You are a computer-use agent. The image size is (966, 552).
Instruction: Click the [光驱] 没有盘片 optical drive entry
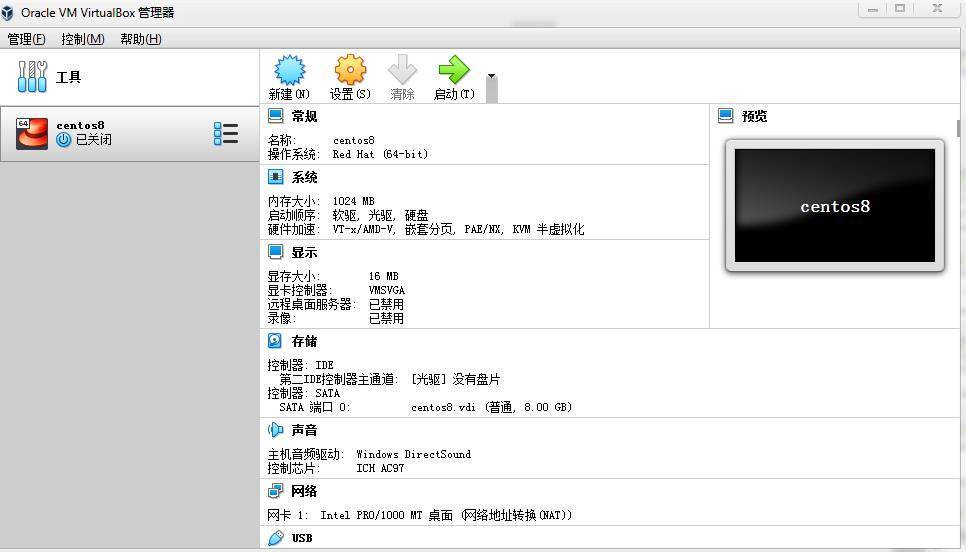(455, 380)
